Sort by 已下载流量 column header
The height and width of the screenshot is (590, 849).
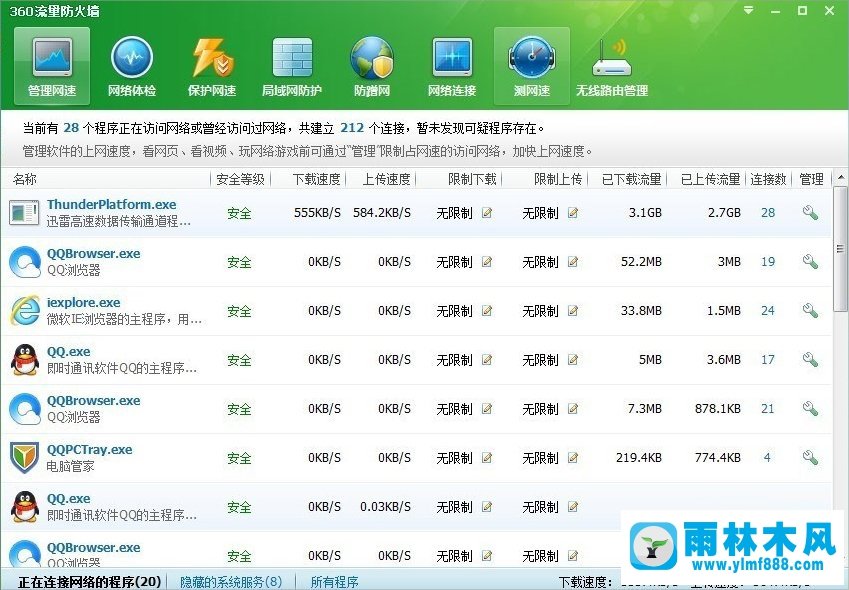pyautogui.click(x=632, y=179)
